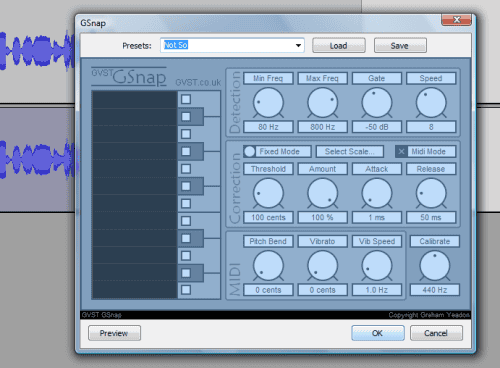Click the Max Freq knob

click(323, 103)
